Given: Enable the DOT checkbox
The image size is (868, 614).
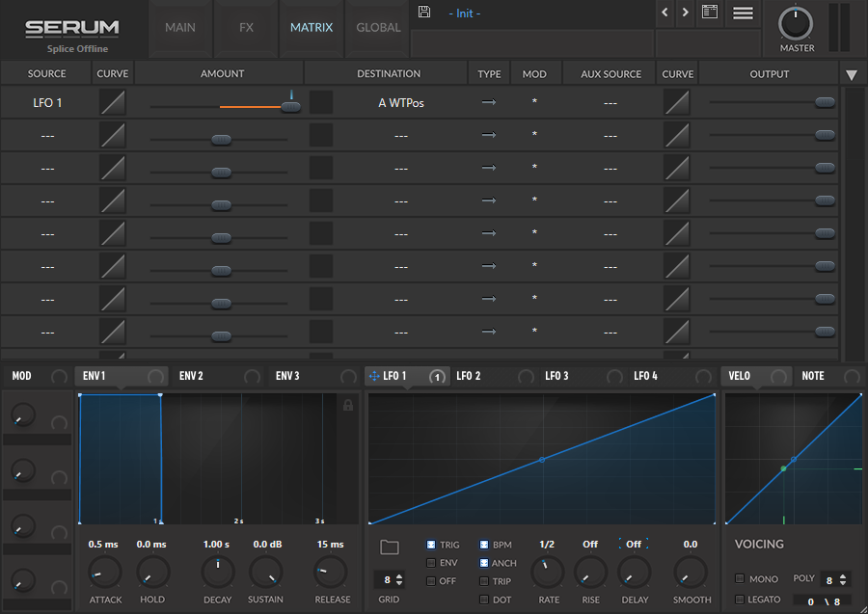Looking at the screenshot, I should [x=484, y=600].
